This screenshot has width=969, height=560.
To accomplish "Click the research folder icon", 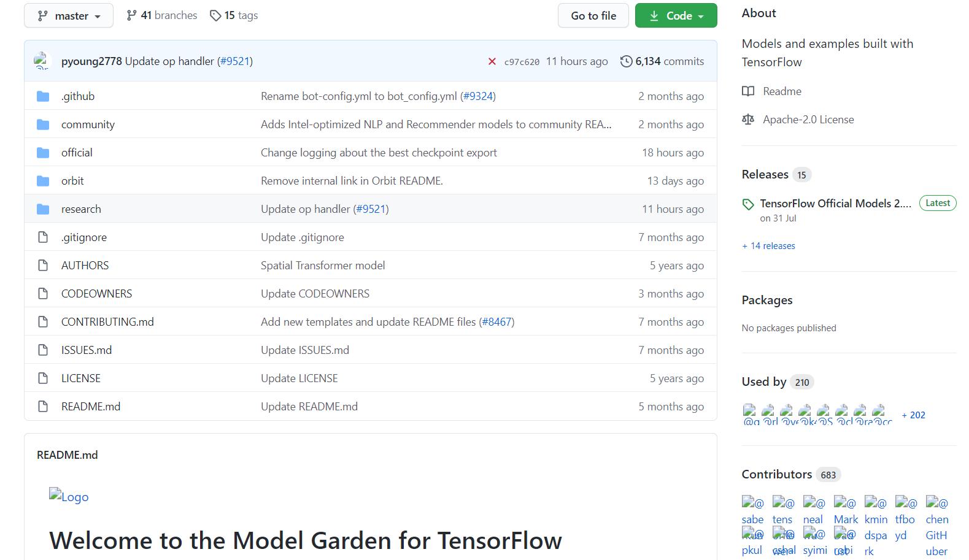I will (x=43, y=209).
